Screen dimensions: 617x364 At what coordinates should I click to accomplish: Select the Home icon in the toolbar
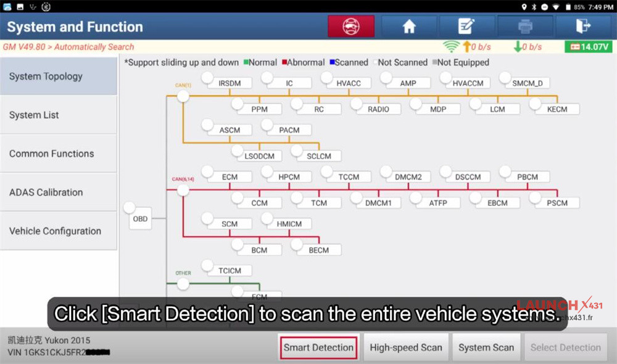click(409, 26)
